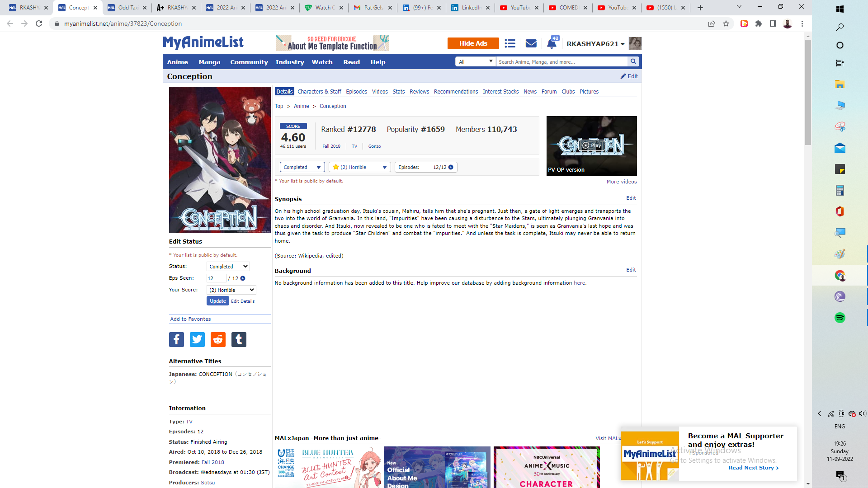The height and width of the screenshot is (488, 868).
Task: Click Read Next Story link
Action: coord(753,468)
